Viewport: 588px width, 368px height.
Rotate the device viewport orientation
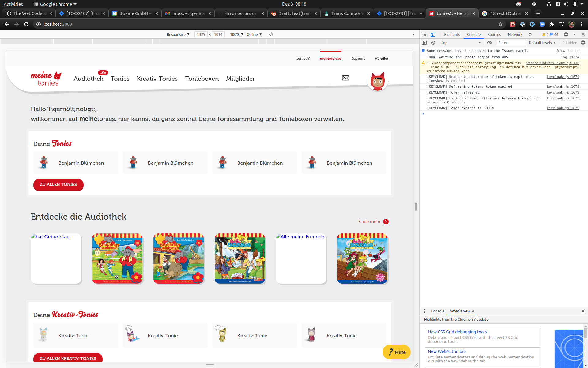coord(271,34)
